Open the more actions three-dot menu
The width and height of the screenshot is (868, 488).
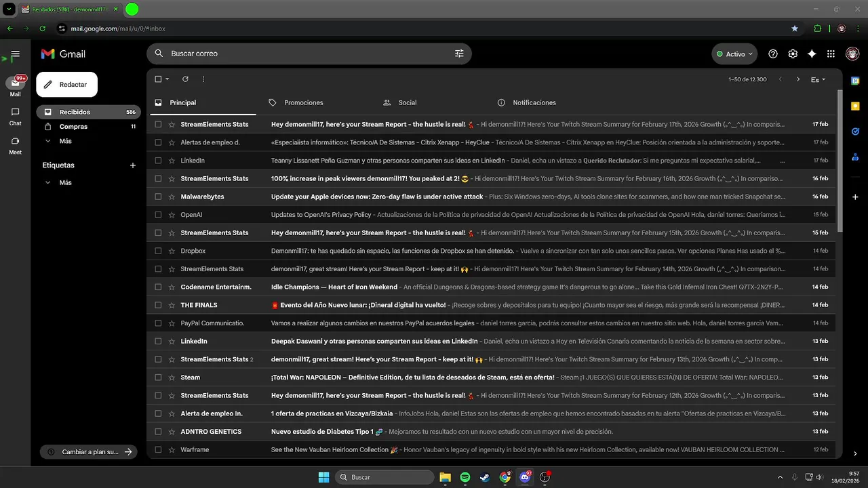[203, 79]
